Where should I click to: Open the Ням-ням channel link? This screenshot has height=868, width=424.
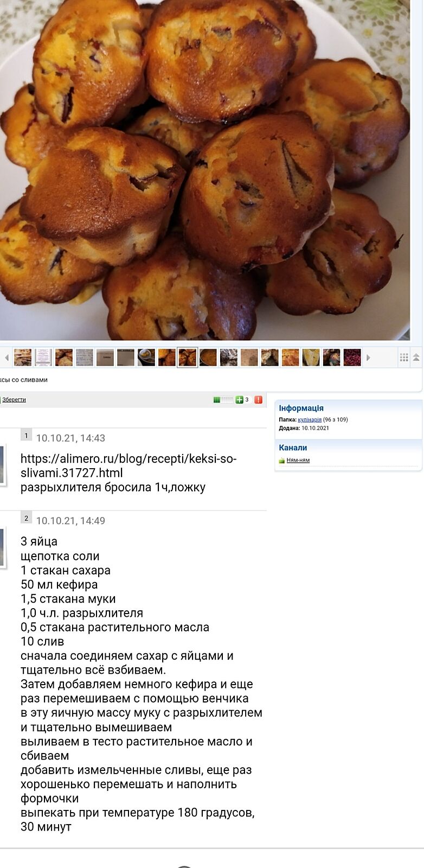pyautogui.click(x=298, y=460)
